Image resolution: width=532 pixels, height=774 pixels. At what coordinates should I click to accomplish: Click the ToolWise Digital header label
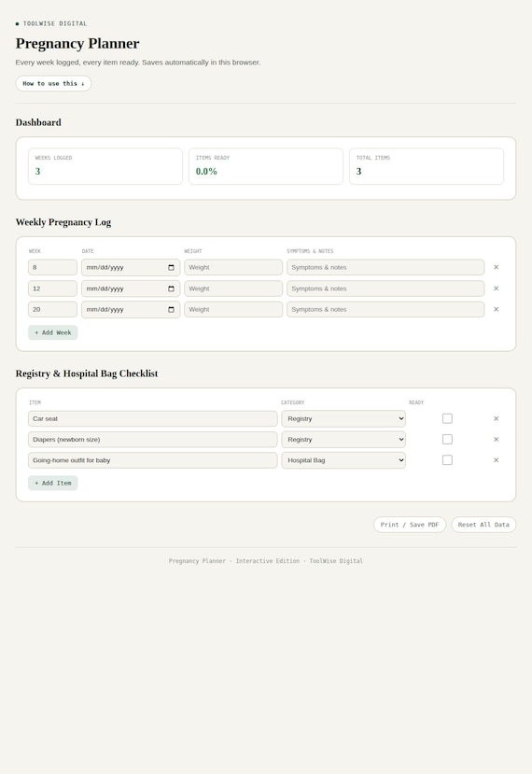point(55,23)
